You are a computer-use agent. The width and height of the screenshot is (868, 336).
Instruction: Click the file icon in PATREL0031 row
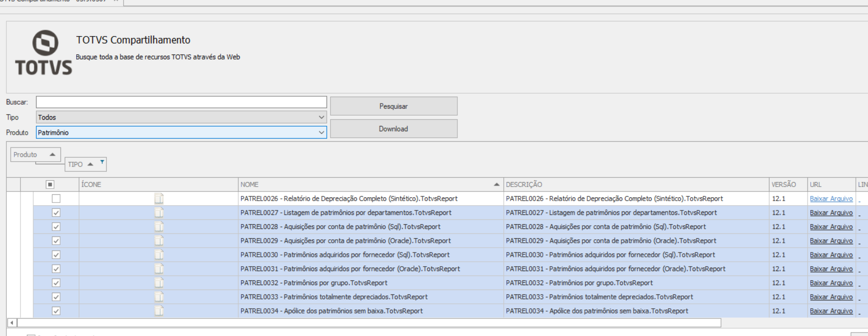[x=159, y=269]
